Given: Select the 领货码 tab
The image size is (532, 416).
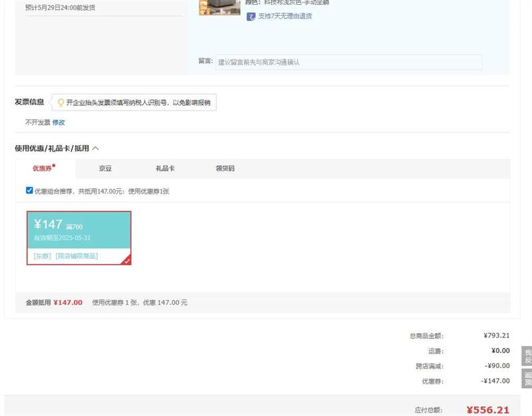Looking at the screenshot, I should point(225,168).
